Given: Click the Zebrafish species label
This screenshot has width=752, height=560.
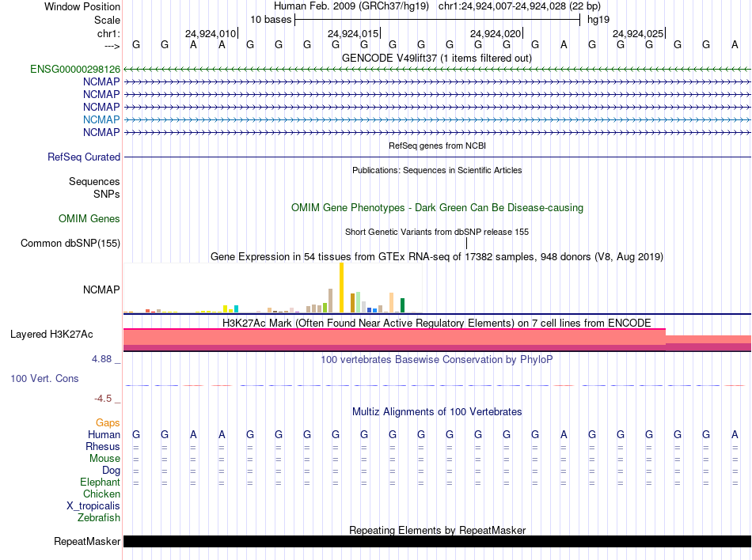Looking at the screenshot, I should point(99,518).
